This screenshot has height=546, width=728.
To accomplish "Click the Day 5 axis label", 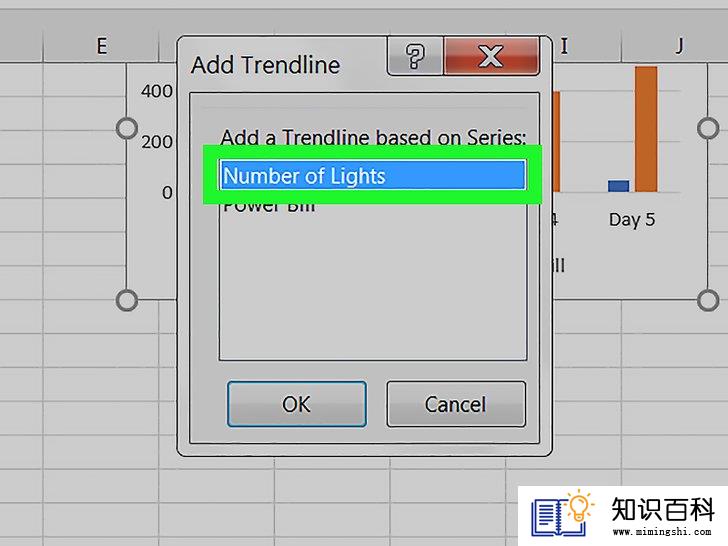I will click(632, 219).
